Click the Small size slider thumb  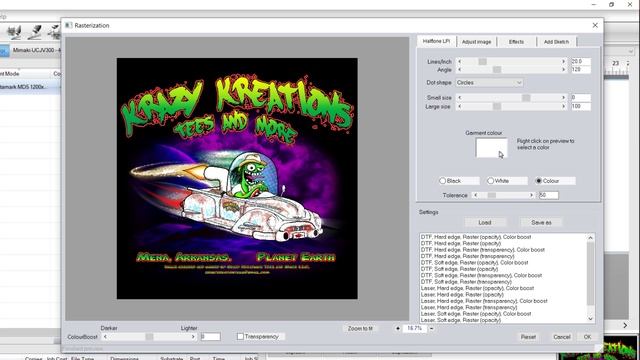click(526, 98)
